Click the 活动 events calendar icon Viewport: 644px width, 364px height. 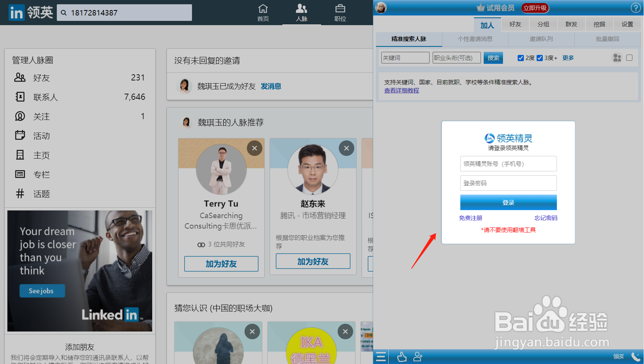click(x=20, y=135)
